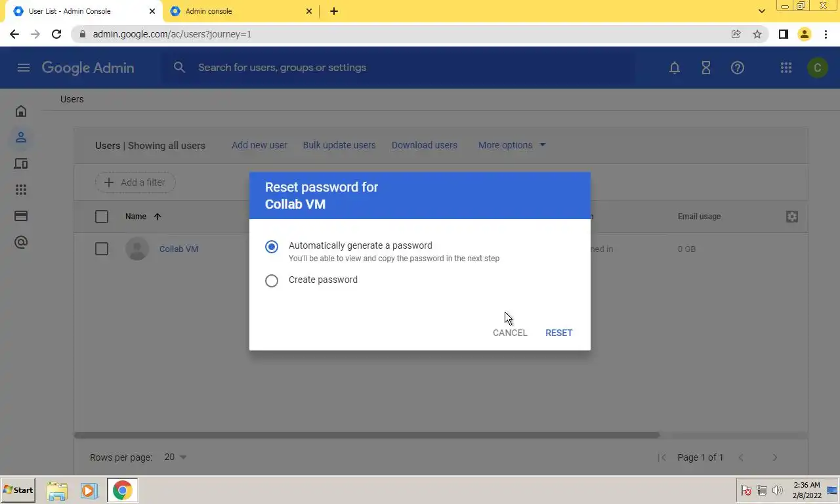This screenshot has height=504, width=840.
Task: Click RESET to reset the password
Action: tap(559, 333)
